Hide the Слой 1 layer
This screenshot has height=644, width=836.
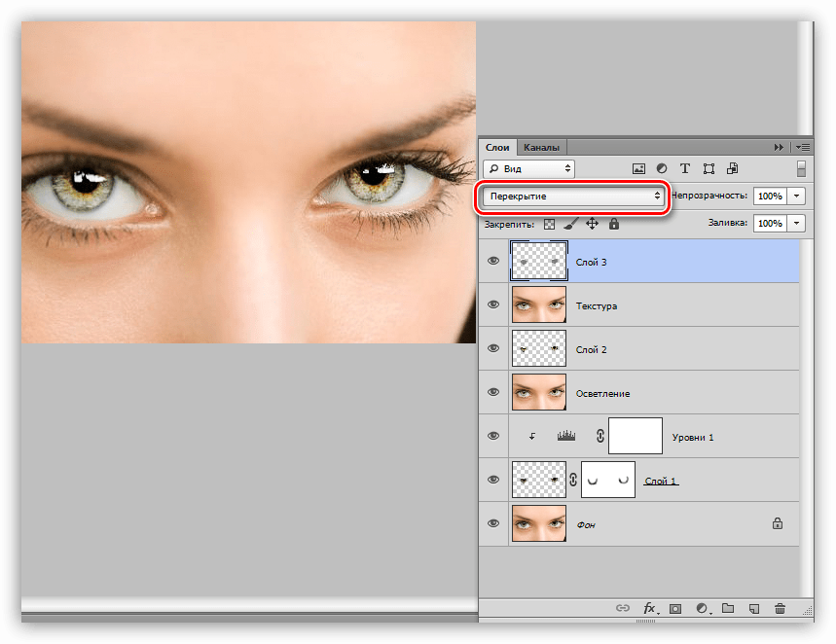coord(493,480)
